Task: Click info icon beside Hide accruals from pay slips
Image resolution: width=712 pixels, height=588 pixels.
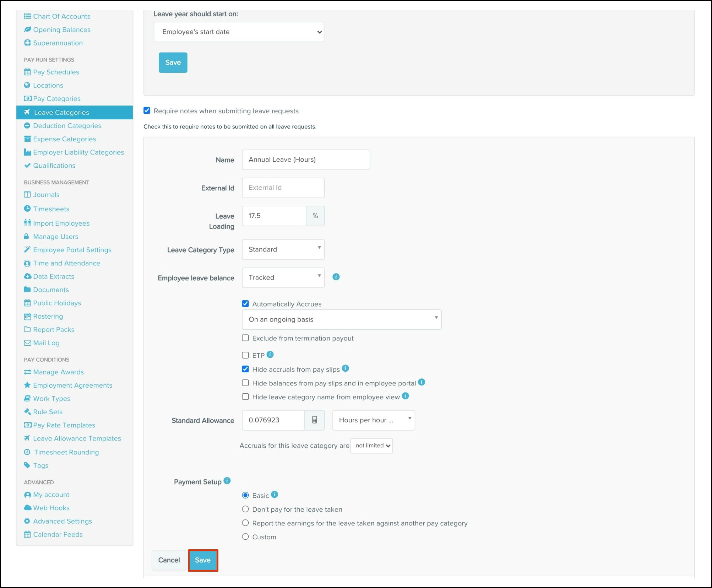Action: coord(346,368)
